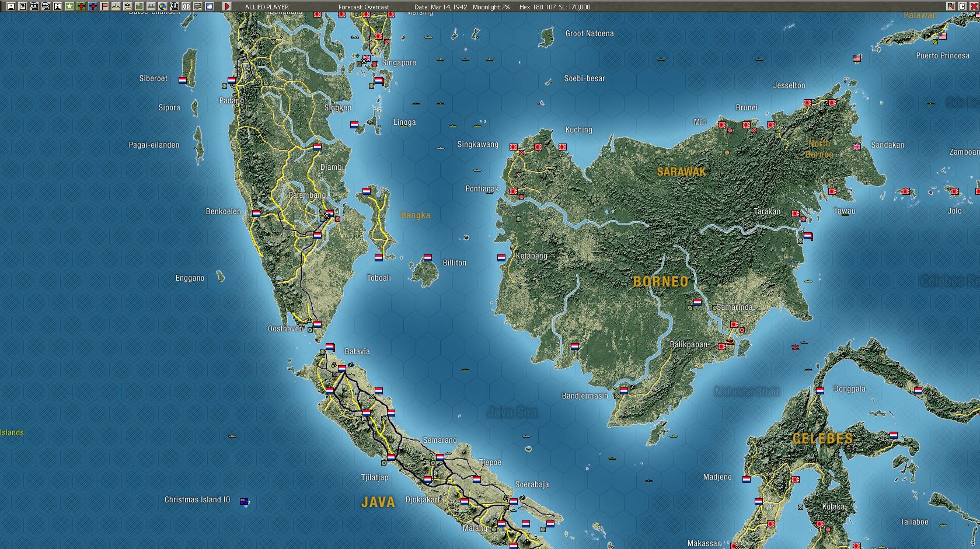This screenshot has height=549, width=980.
Task: Click the 'Pontianak' map label
Action: tap(482, 188)
